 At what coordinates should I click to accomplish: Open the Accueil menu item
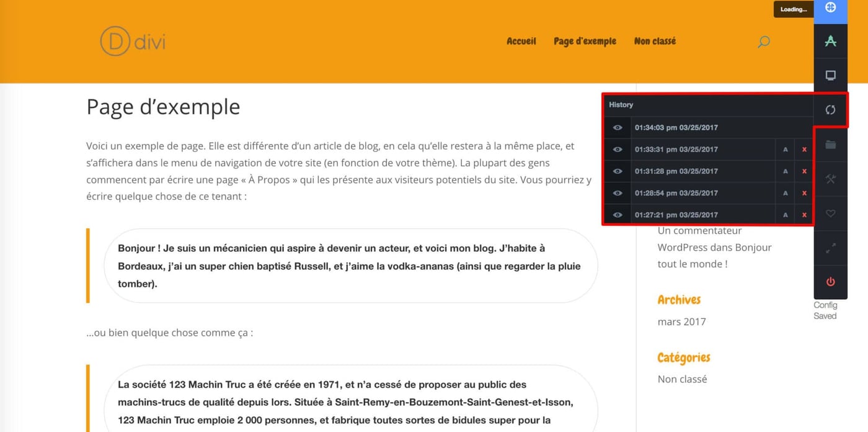(521, 41)
